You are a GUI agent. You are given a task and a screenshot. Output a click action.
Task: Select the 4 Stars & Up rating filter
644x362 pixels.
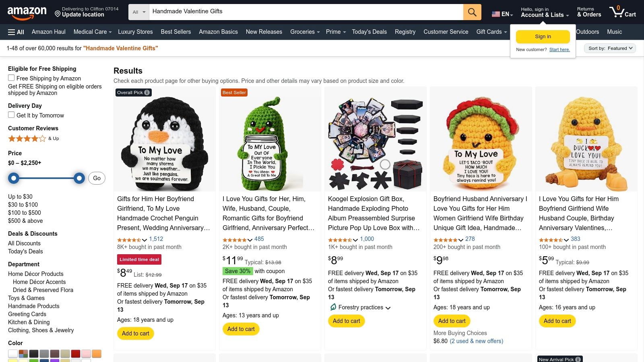pyautogui.click(x=27, y=138)
